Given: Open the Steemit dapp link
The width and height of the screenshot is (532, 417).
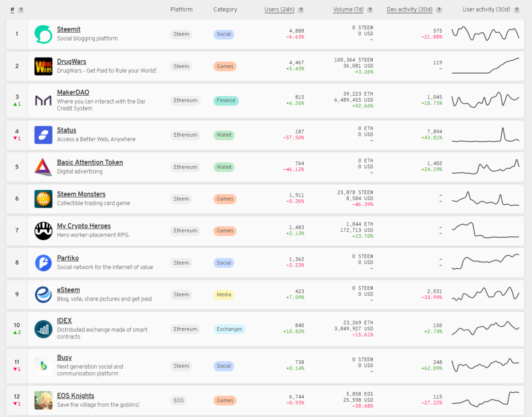Looking at the screenshot, I should coord(69,29).
